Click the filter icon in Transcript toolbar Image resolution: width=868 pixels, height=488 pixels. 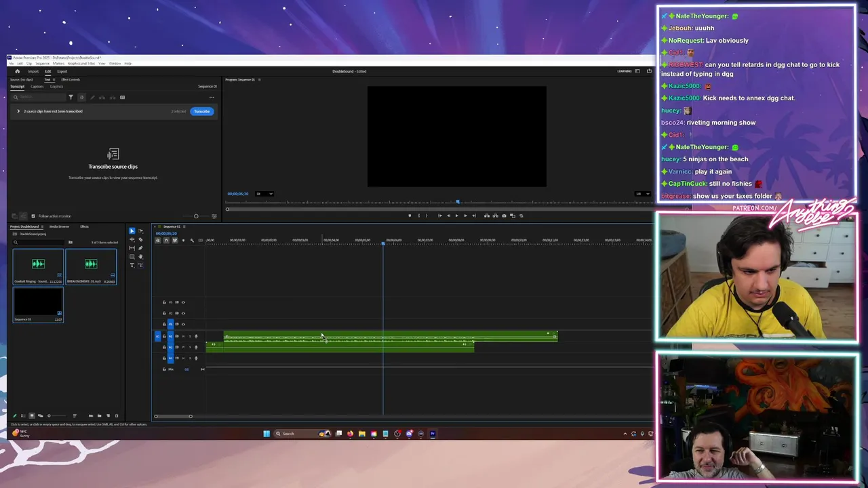coord(71,98)
